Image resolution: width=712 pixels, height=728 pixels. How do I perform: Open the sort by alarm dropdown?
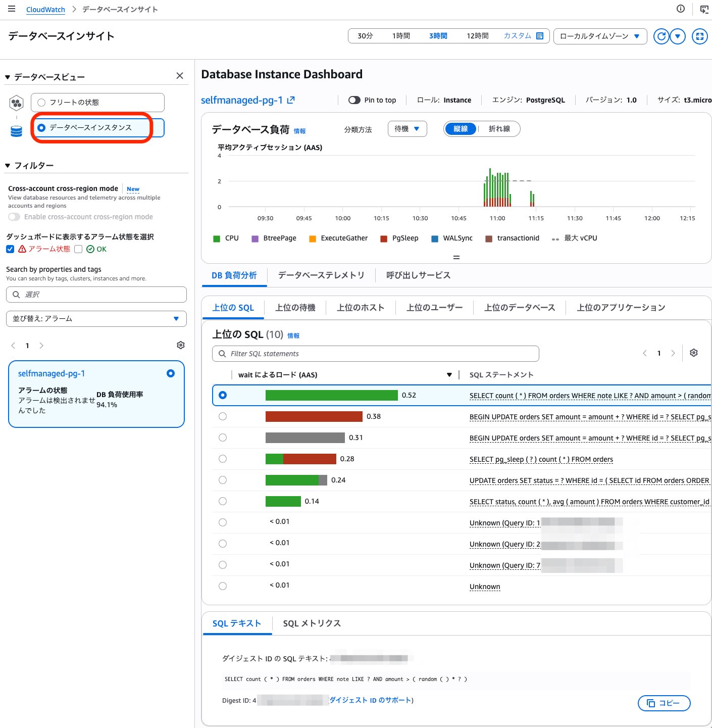click(96, 319)
